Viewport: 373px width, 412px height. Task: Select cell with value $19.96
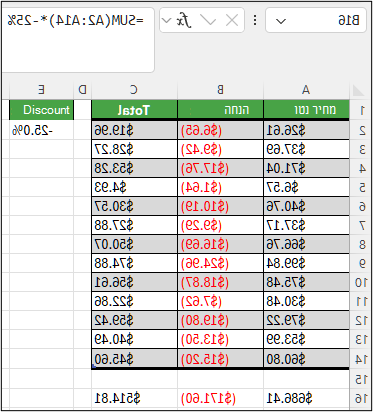tap(134, 130)
